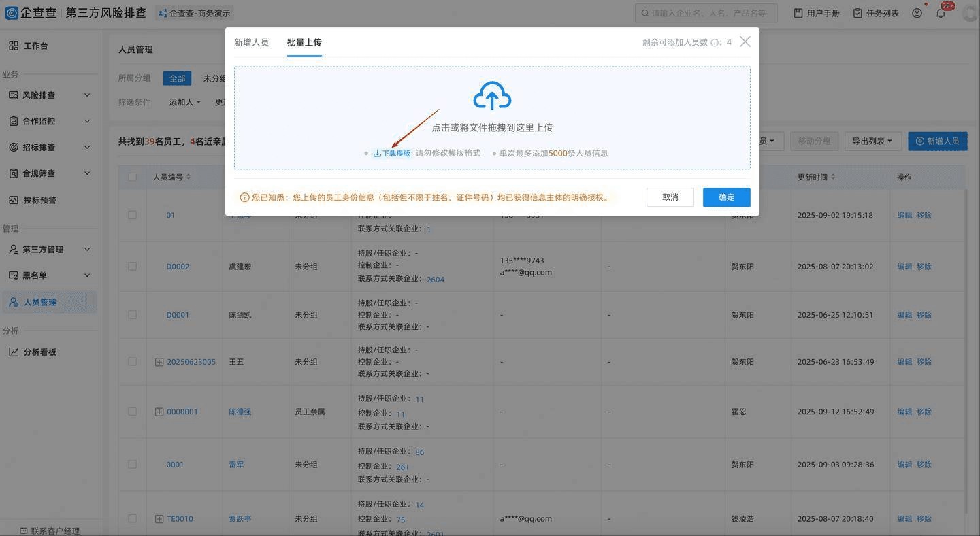Screen dimensions: 980x536
Task: Expand the 风险排查 sidebar menu
Action: coord(49,95)
